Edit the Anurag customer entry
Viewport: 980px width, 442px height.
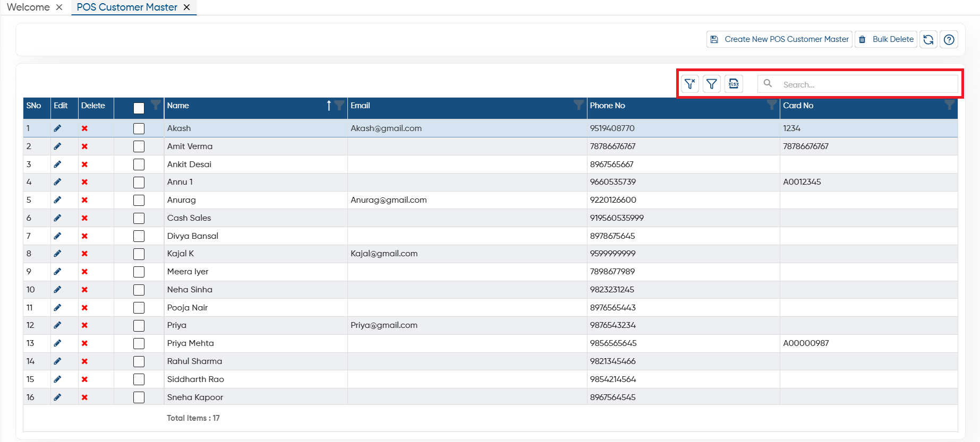point(57,200)
